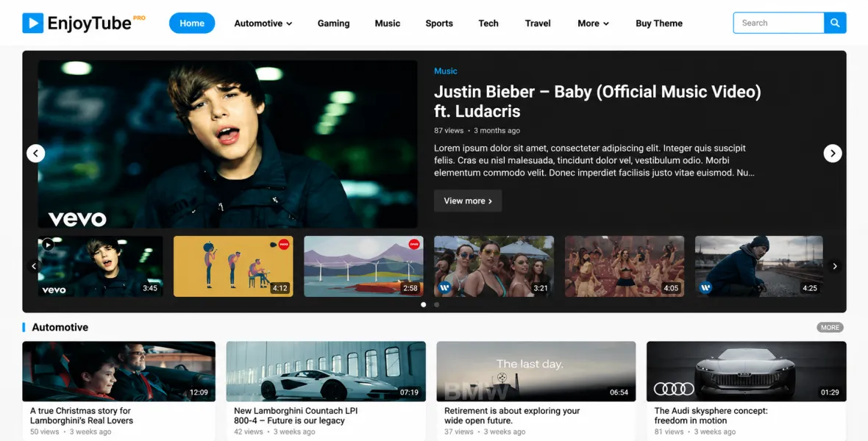Click 'A true Christmas story' video title
This screenshot has width=868, height=441.
tap(82, 415)
